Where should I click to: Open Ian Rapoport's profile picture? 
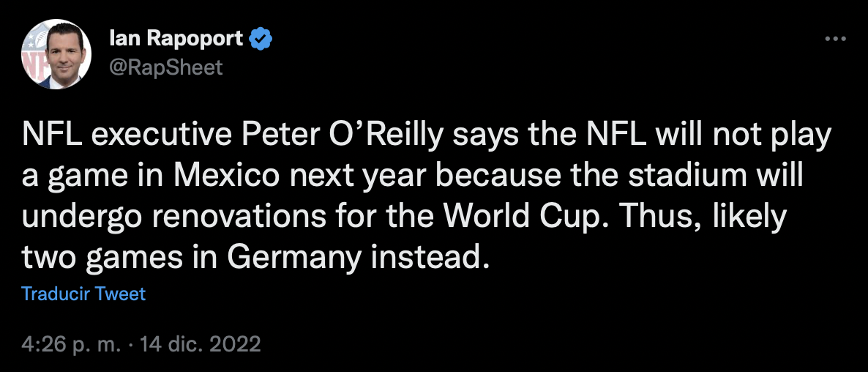55,53
